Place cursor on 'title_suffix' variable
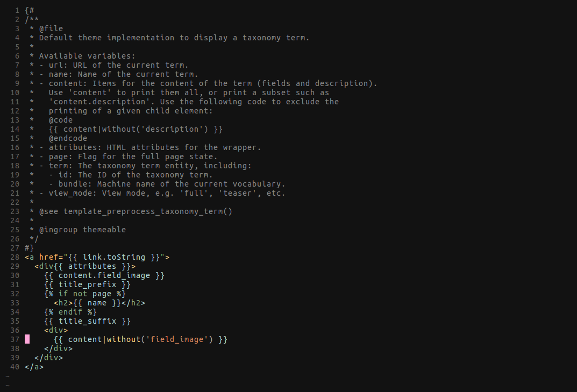The width and height of the screenshot is (577, 392). [x=87, y=321]
